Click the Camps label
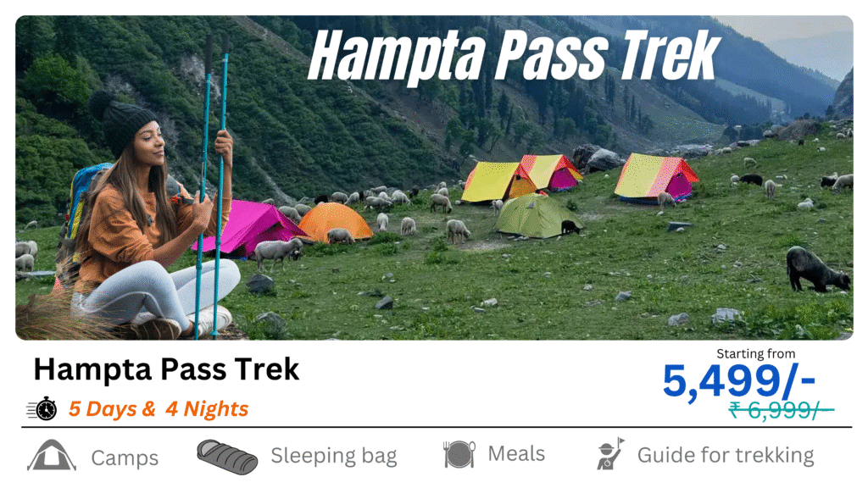Image resolution: width=868 pixels, height=488 pixels. click(x=125, y=457)
